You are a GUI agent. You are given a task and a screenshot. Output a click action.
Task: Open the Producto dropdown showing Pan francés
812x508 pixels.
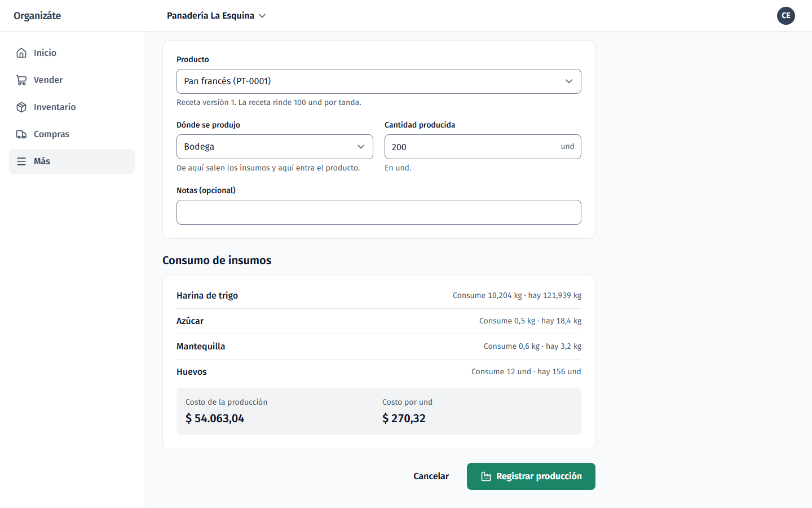point(379,81)
